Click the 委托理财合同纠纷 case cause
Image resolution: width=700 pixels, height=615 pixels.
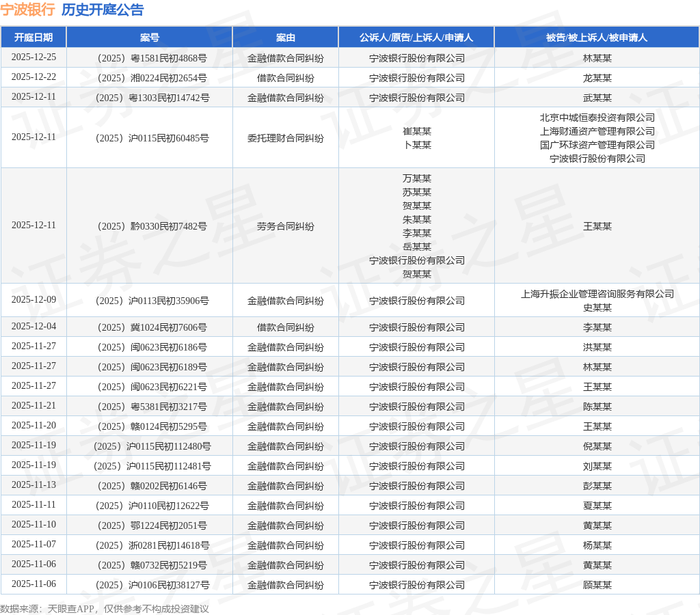coord(286,138)
